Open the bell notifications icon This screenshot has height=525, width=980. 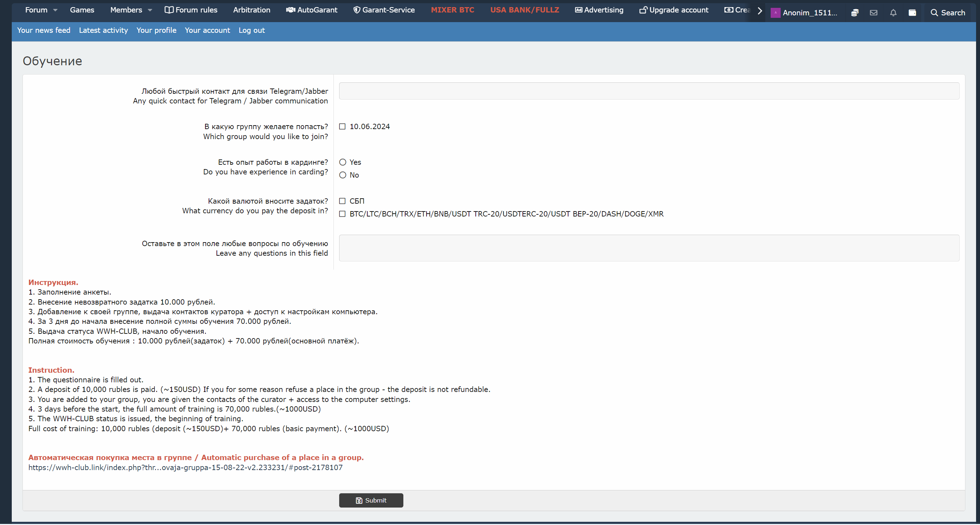pyautogui.click(x=893, y=12)
